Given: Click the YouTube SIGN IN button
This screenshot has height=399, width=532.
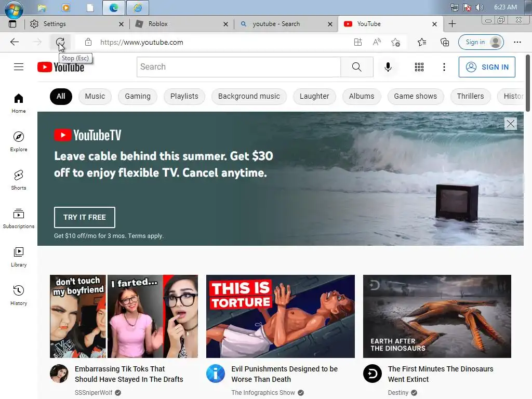Looking at the screenshot, I should point(487,67).
